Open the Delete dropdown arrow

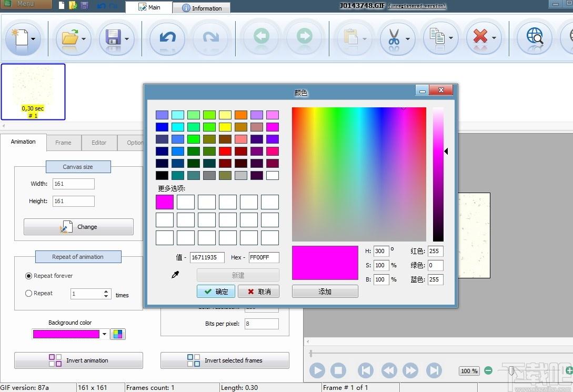point(494,38)
